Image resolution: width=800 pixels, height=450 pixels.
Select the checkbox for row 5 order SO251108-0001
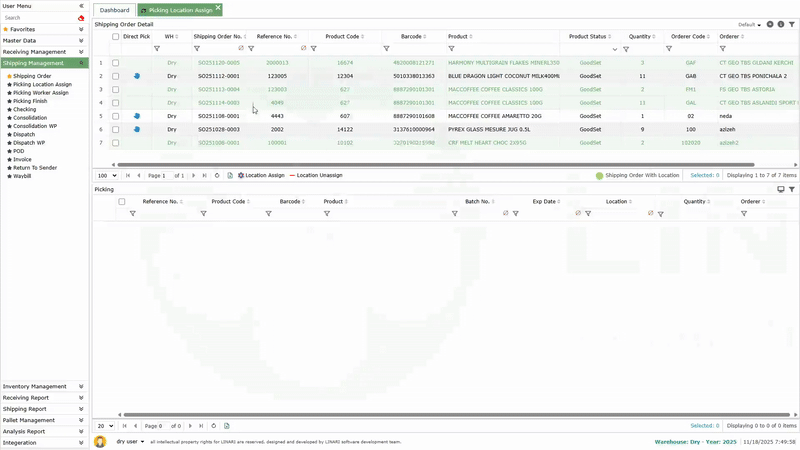116,116
